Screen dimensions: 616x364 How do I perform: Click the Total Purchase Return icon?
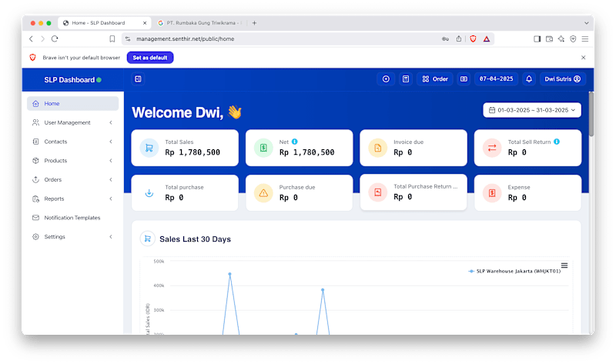point(377,192)
